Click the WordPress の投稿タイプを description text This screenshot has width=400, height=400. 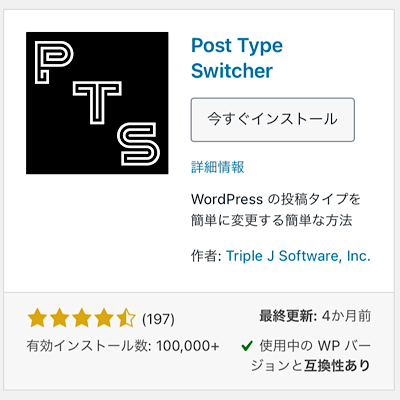click(x=276, y=199)
